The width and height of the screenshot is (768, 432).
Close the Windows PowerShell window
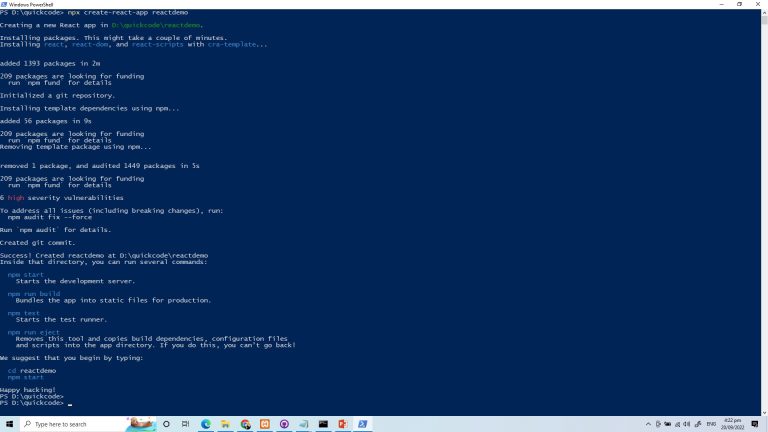point(758,4)
